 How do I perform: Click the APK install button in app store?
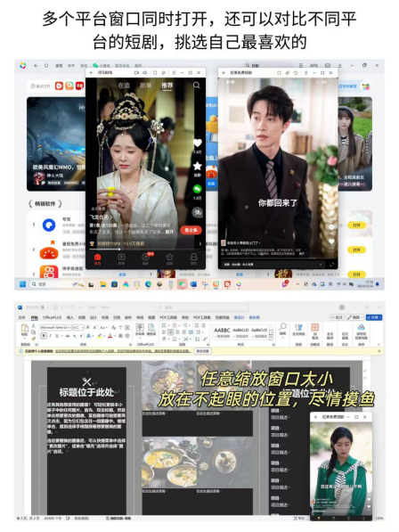[x=313, y=65]
